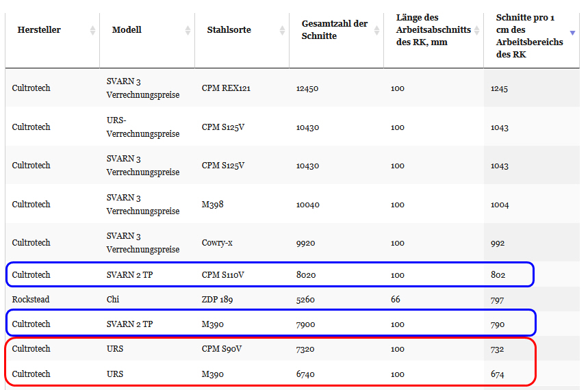Sort by Modell column arrows

[x=188, y=30]
